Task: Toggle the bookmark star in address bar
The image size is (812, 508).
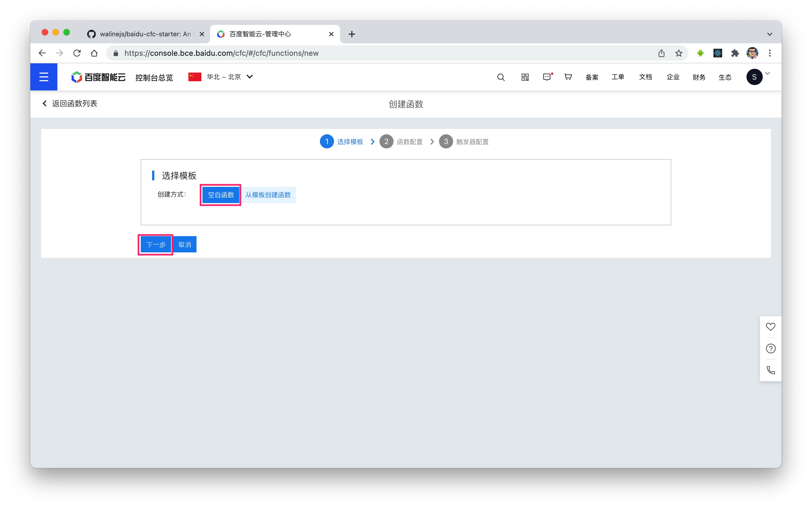Action: pyautogui.click(x=679, y=53)
